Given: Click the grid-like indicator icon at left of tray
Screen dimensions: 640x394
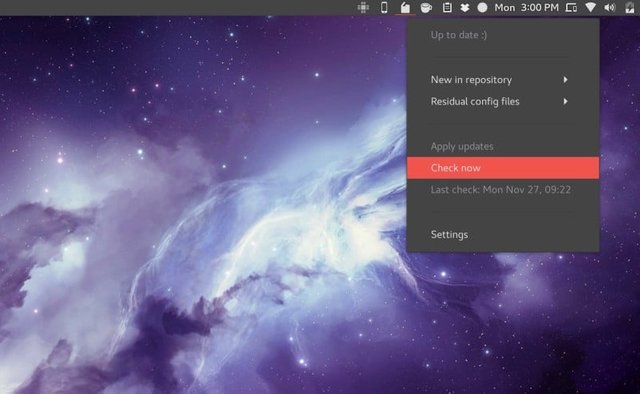Looking at the screenshot, I should pos(363,7).
